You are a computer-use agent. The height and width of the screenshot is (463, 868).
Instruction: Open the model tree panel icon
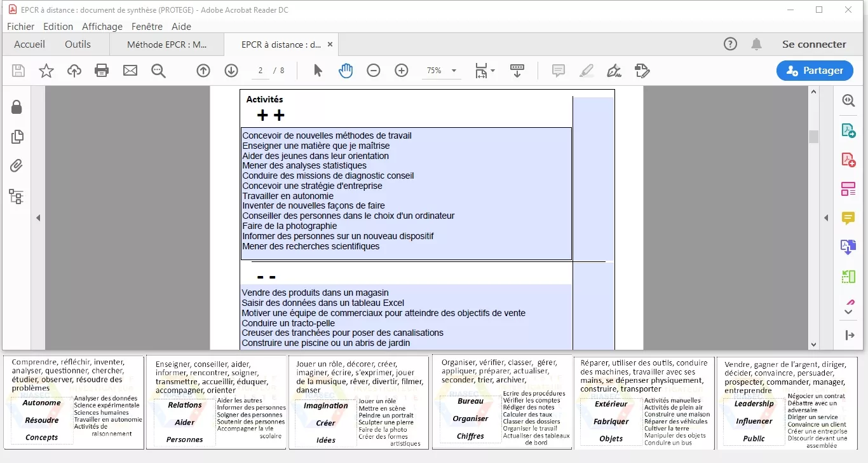[17, 197]
